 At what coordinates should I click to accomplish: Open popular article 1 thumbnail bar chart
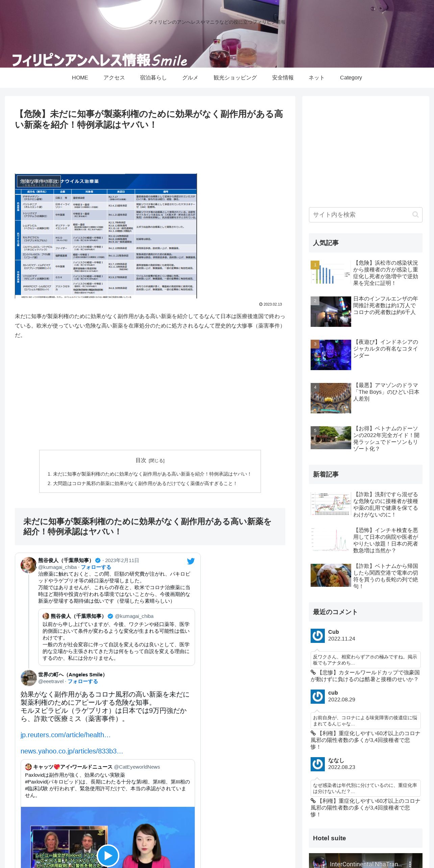point(331,272)
